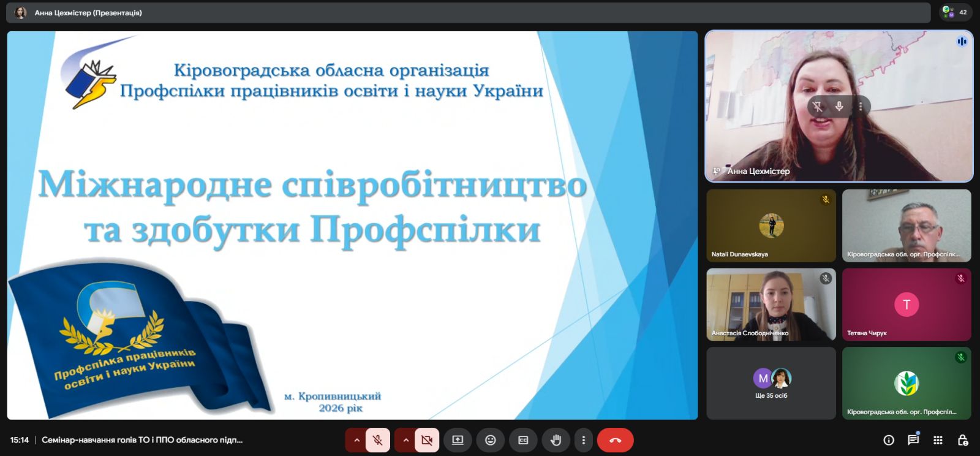Expand audio settings arrow beside microphone
Screen dimensions: 980x456
[356, 440]
